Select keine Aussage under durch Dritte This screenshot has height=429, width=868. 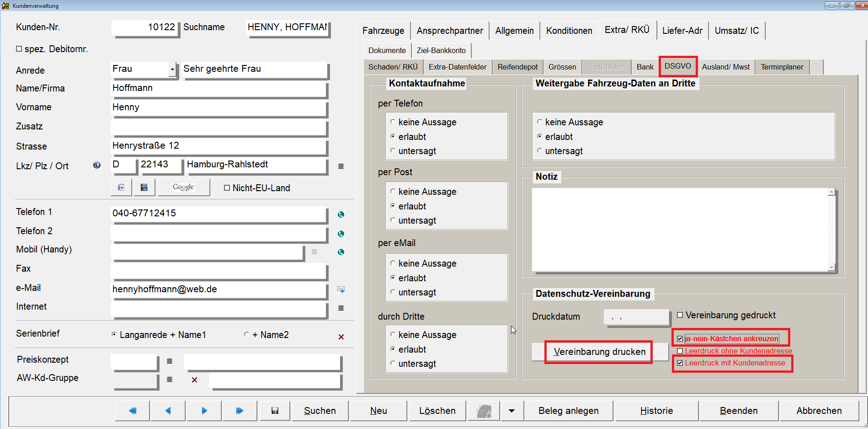pos(393,334)
